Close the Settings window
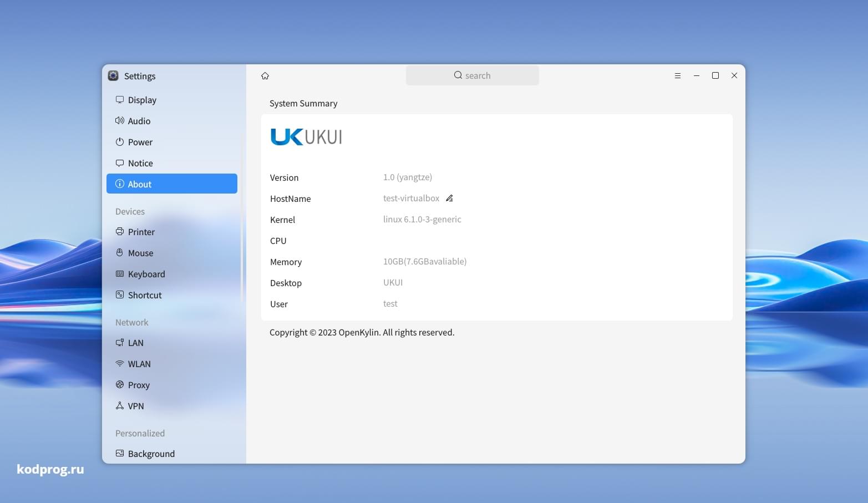This screenshot has height=503, width=868. coord(734,76)
